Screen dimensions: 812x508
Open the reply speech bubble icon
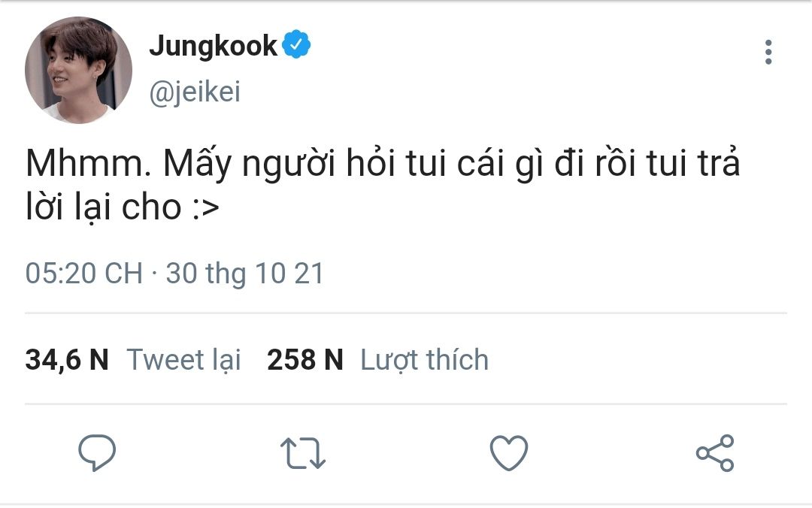pos(97,452)
